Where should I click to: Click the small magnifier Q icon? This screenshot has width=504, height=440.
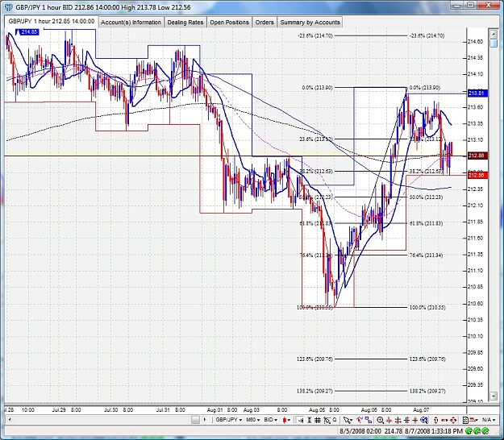335,419
